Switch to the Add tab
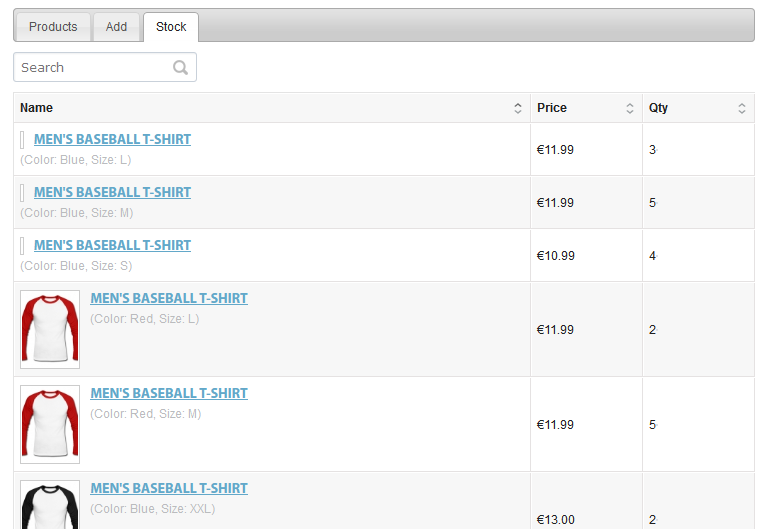763x529 pixels. point(116,27)
